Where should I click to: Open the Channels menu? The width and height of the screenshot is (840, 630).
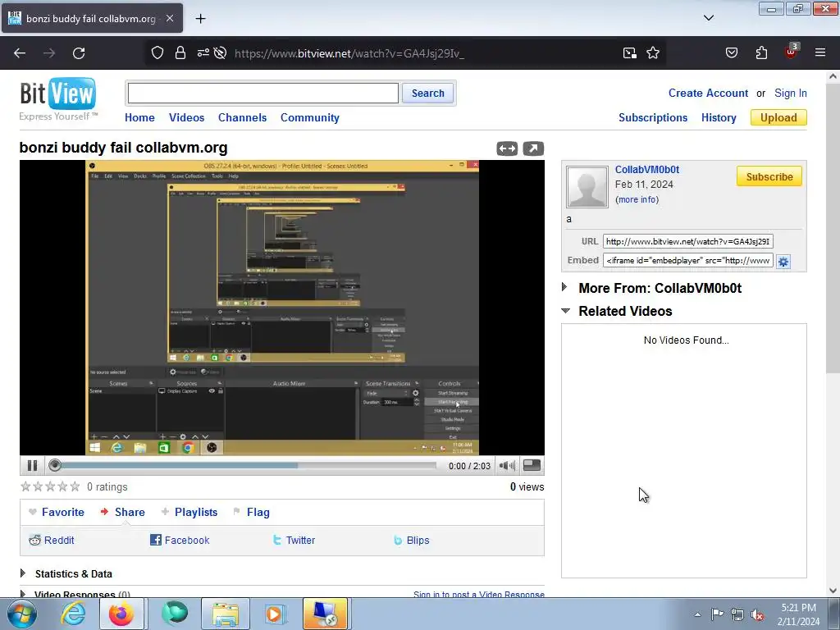242,117
